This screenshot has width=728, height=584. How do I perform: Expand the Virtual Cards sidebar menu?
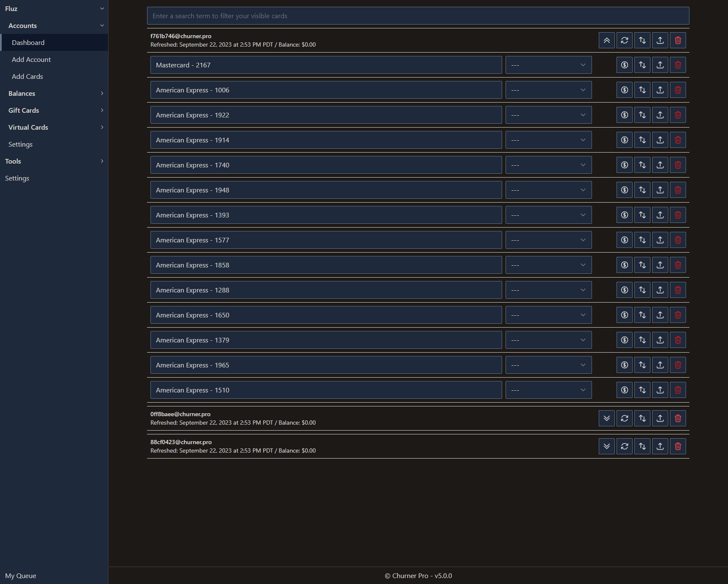tap(54, 127)
